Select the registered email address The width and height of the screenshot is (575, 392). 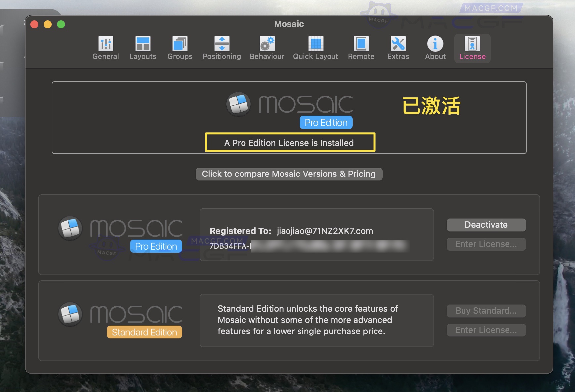(x=324, y=231)
